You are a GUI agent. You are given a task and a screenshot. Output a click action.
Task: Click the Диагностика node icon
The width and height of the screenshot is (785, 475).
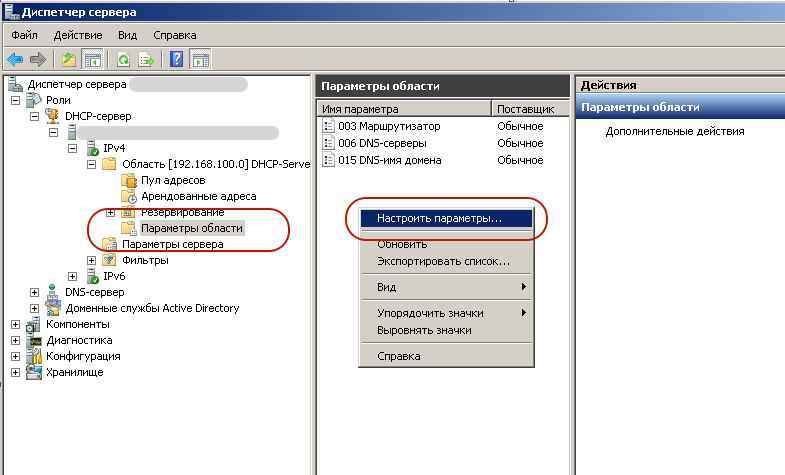point(35,341)
